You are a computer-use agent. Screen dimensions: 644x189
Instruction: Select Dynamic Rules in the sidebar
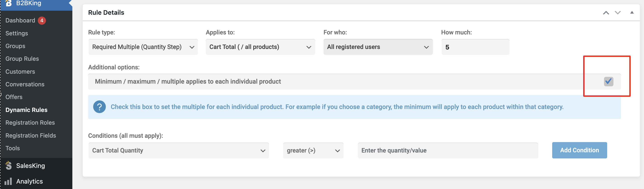(x=26, y=110)
